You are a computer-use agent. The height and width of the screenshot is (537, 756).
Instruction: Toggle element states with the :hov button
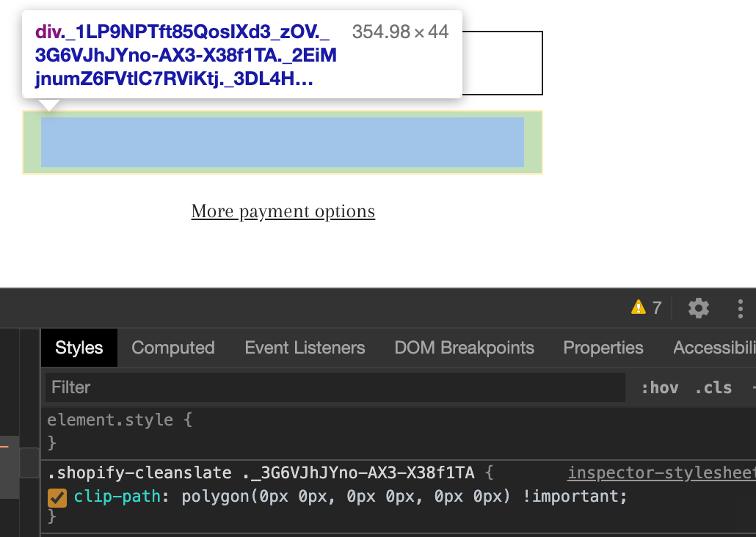click(659, 387)
